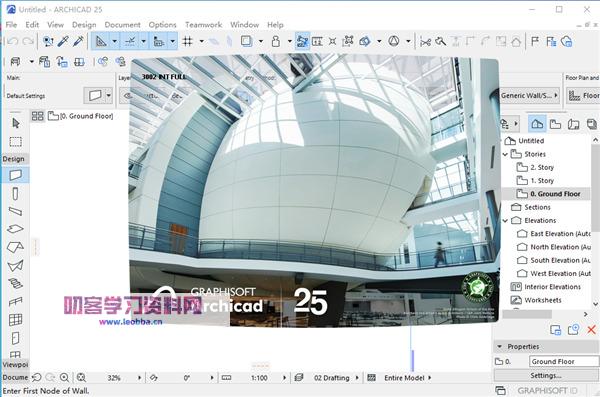Open the 32% zoom level popup

point(140,378)
